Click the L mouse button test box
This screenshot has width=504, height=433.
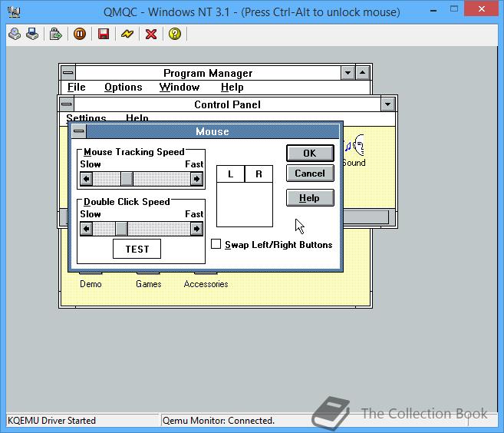(x=230, y=174)
